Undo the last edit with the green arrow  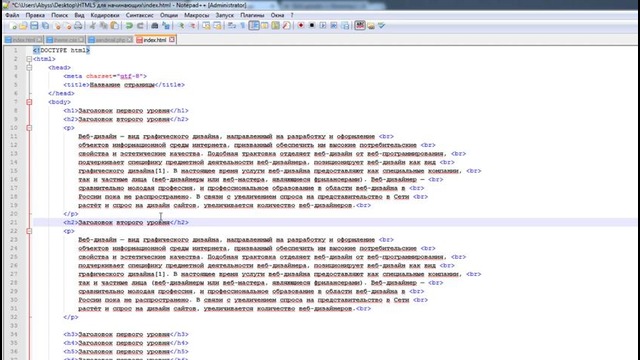coord(129,26)
